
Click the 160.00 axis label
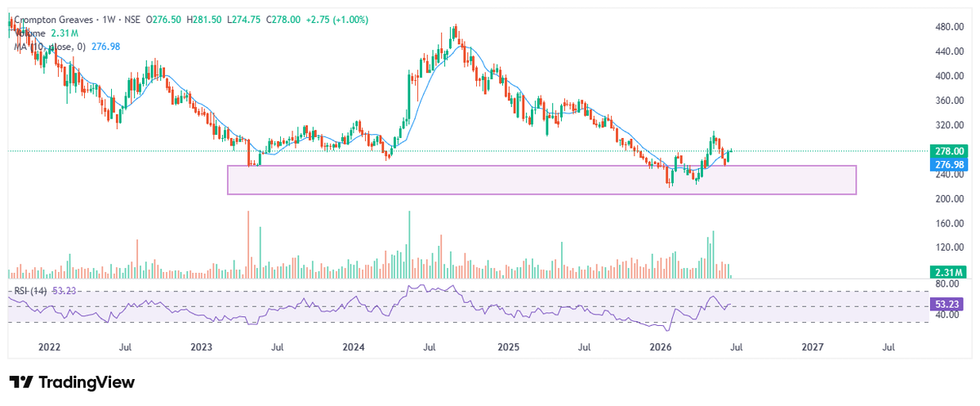tap(947, 224)
